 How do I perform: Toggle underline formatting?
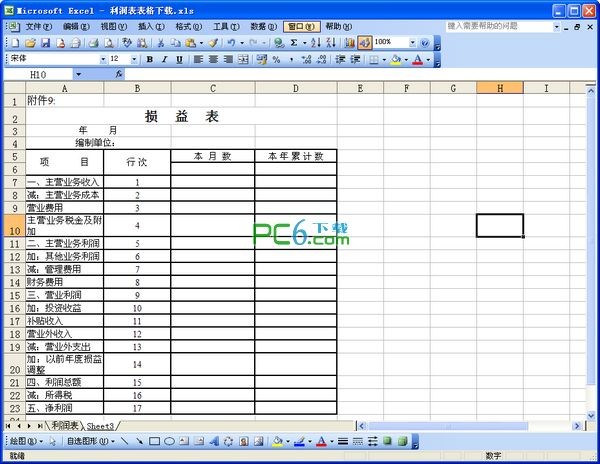point(179,60)
